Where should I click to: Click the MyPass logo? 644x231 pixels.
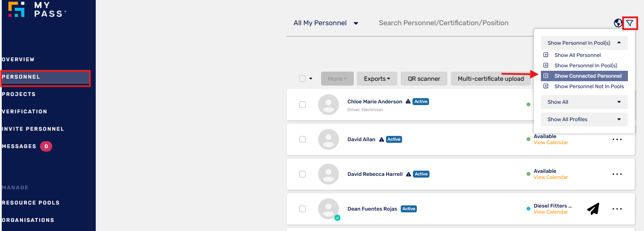pyautogui.click(x=37, y=10)
